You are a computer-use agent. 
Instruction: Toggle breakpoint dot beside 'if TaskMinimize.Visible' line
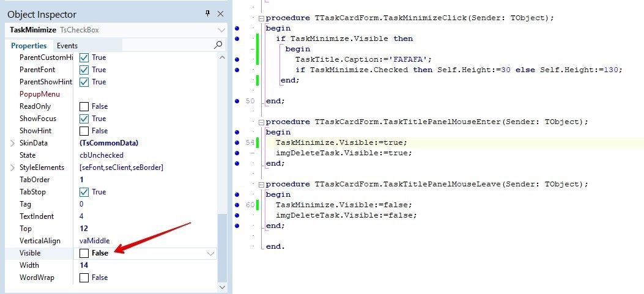tap(237, 39)
